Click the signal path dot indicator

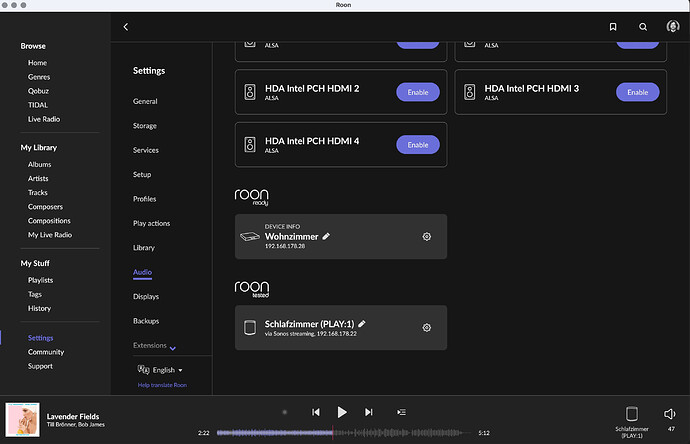coord(285,412)
